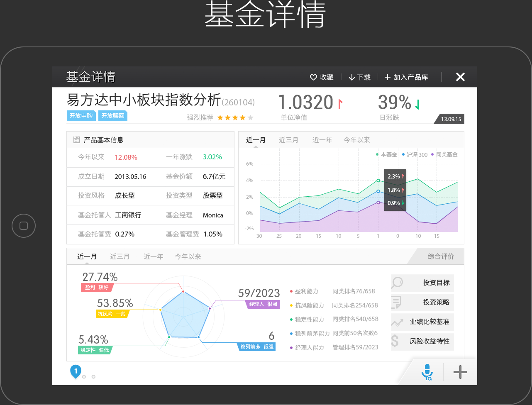The image size is (532, 405).
Task: Click the 12.08% year-to-date value
Action: (126, 157)
